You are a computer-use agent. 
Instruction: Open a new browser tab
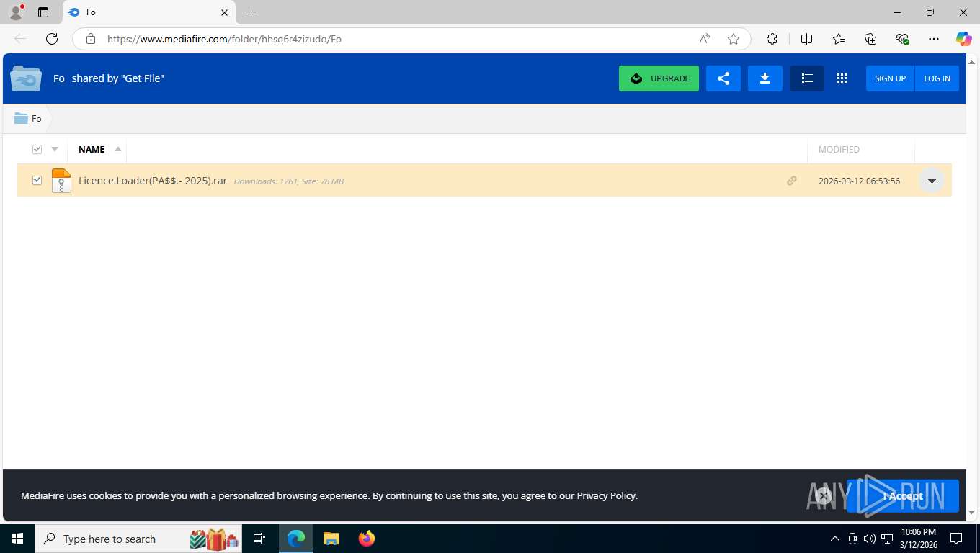point(251,12)
